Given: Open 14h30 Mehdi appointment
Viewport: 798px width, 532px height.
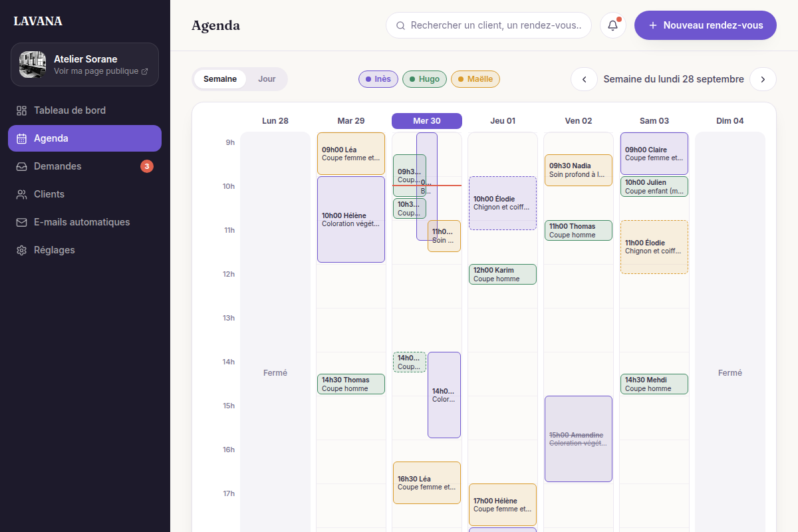Looking at the screenshot, I should (x=654, y=384).
